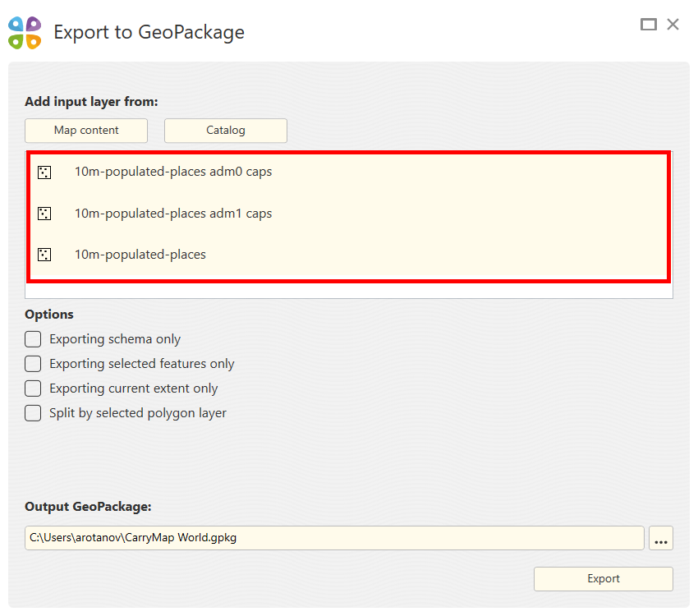Click point icon next to last 10m-populated-places layer
The height and width of the screenshot is (616, 698).
pyautogui.click(x=44, y=255)
